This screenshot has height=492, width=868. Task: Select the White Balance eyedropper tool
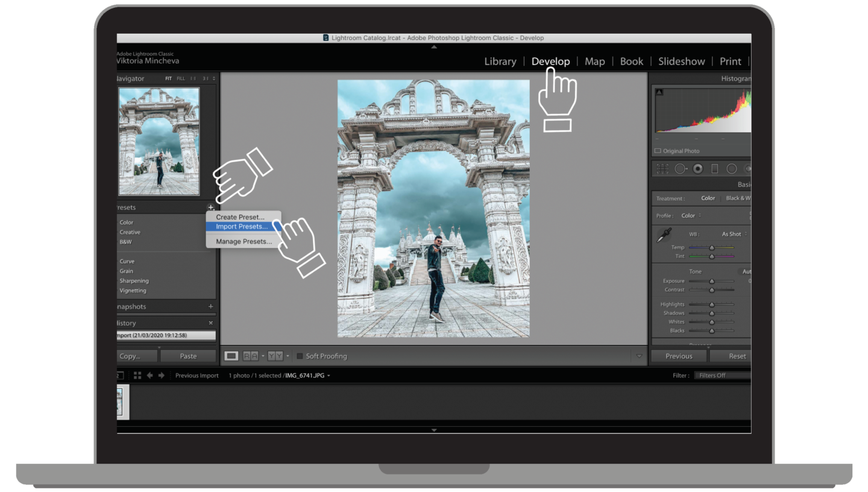click(x=664, y=235)
